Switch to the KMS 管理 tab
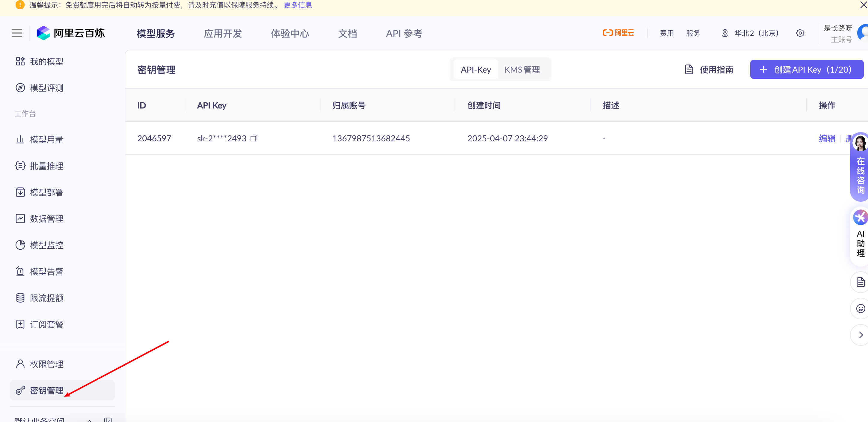The height and width of the screenshot is (422, 868). [522, 70]
